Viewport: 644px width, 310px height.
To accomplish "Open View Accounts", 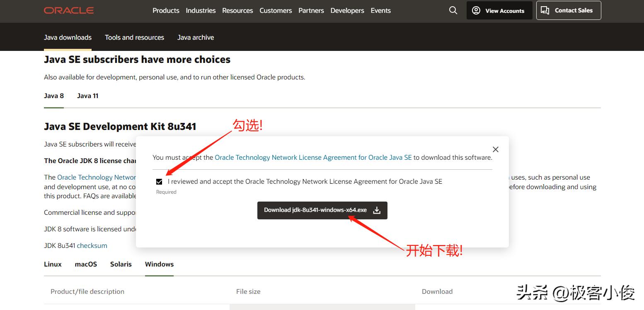I will (x=499, y=10).
